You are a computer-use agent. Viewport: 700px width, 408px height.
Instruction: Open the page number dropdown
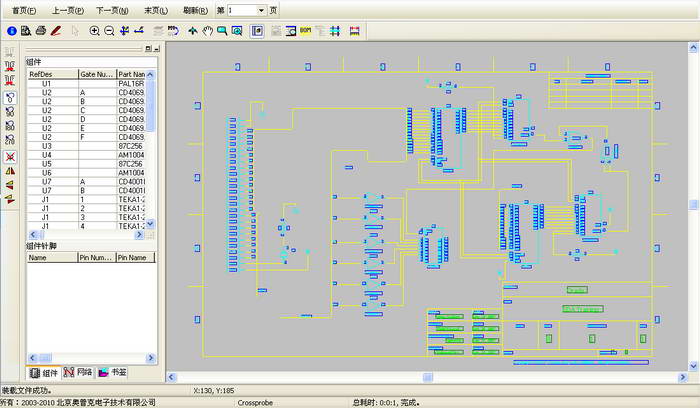[x=261, y=10]
